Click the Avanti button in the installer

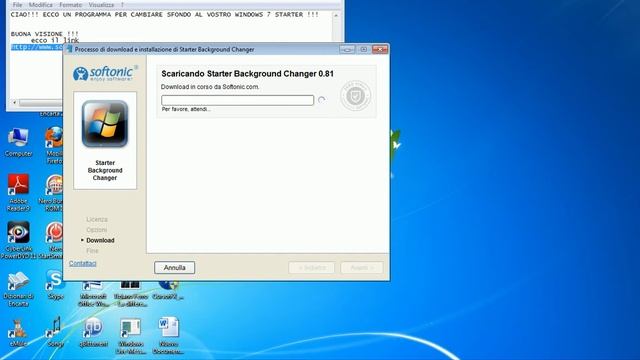(x=362, y=268)
